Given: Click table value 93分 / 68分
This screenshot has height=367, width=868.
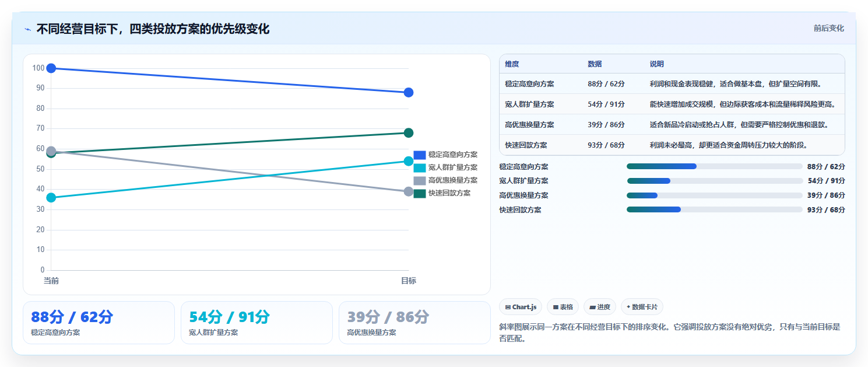Looking at the screenshot, I should pyautogui.click(x=606, y=145).
